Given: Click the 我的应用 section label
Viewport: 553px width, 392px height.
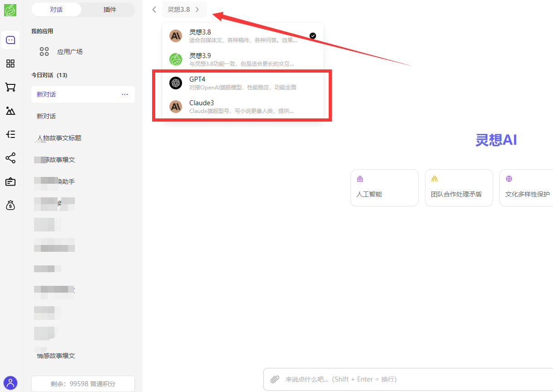Looking at the screenshot, I should click(42, 31).
